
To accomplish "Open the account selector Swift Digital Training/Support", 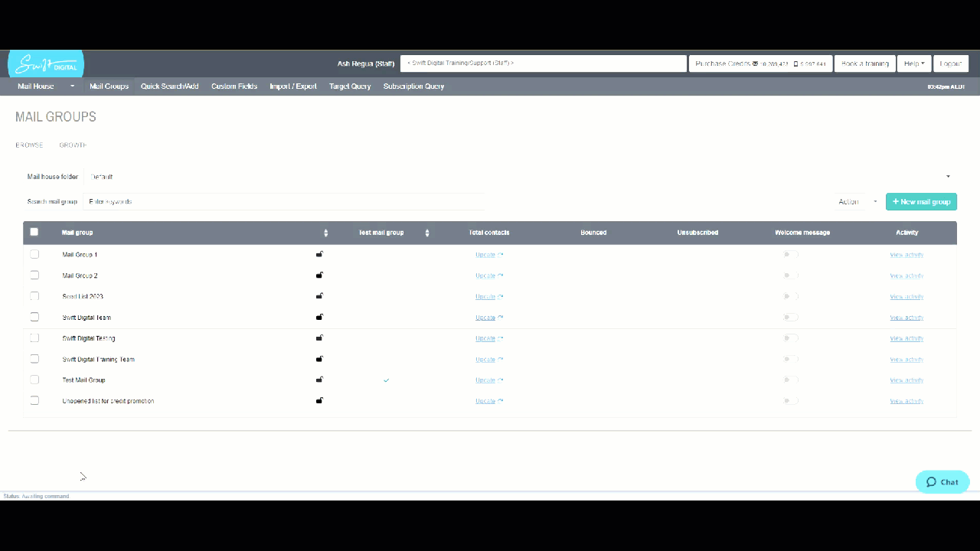I will pos(544,64).
